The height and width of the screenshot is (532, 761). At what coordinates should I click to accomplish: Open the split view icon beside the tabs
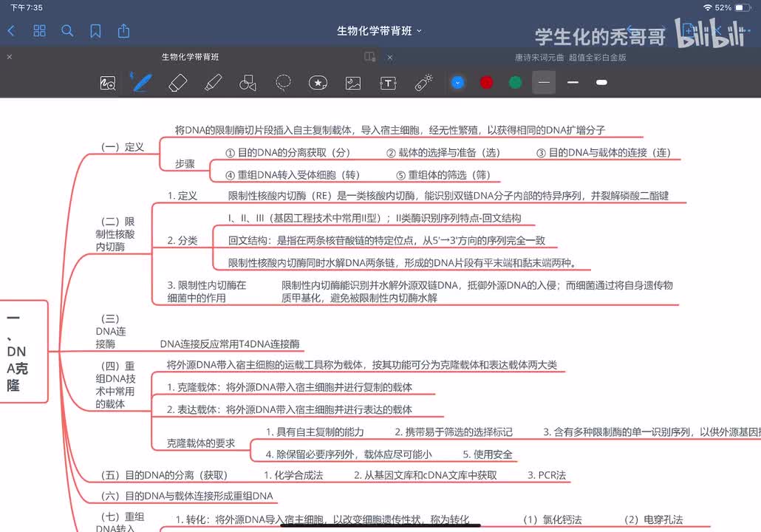coord(370,57)
